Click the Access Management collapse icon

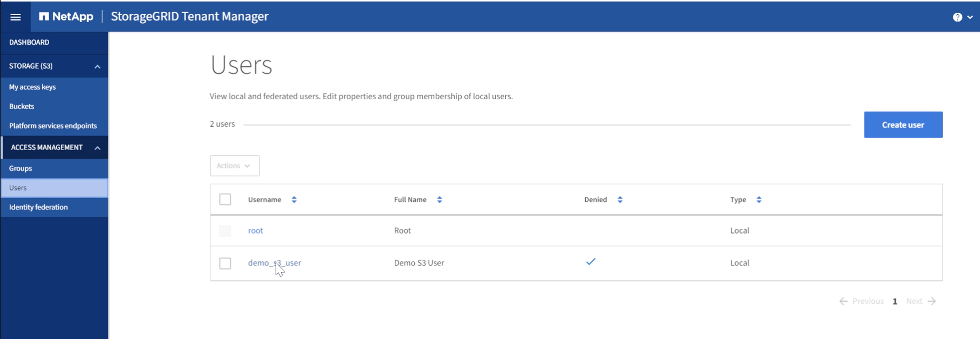pos(96,147)
